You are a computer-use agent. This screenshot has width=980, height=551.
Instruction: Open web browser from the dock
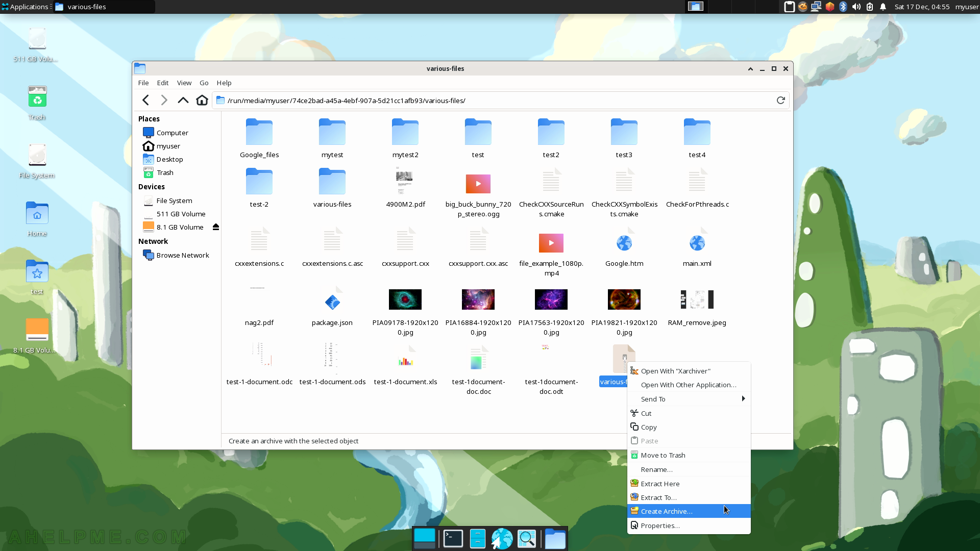(x=502, y=539)
